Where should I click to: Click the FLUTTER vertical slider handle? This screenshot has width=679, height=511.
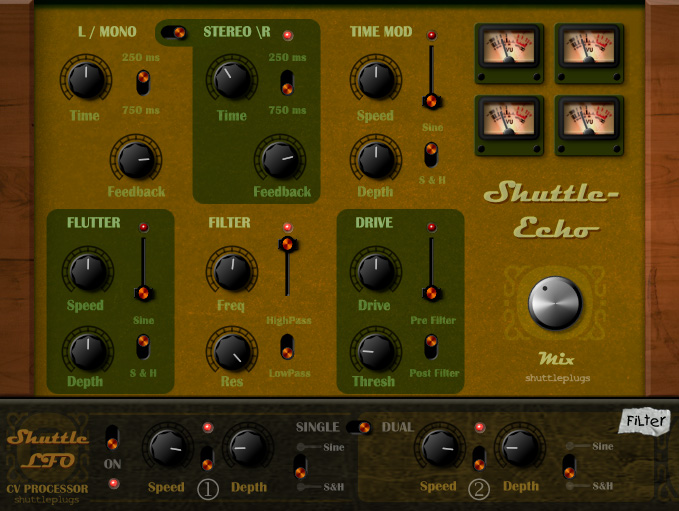click(143, 293)
